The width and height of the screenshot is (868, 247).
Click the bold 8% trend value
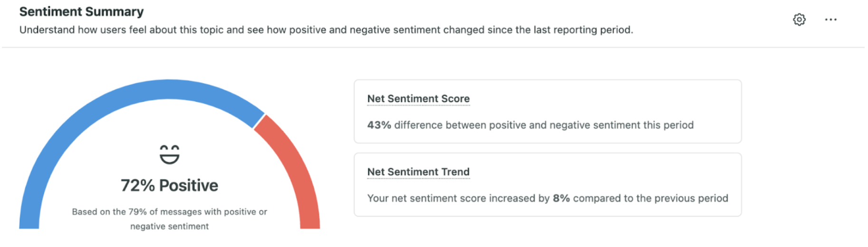point(561,199)
